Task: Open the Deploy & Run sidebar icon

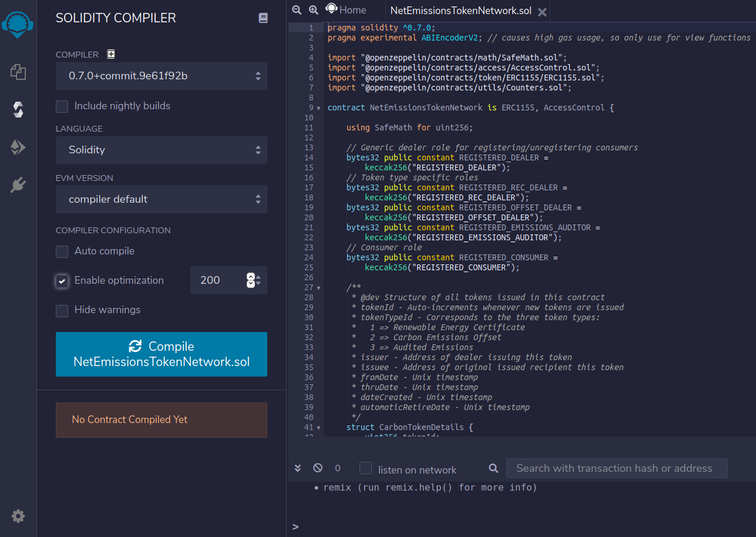Action: [18, 147]
